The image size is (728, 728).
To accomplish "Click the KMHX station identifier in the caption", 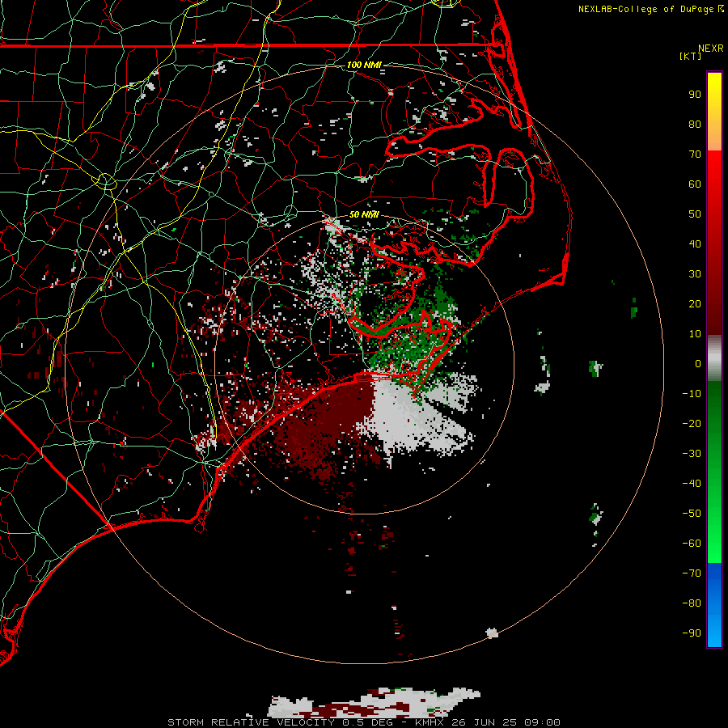I will 430,722.
